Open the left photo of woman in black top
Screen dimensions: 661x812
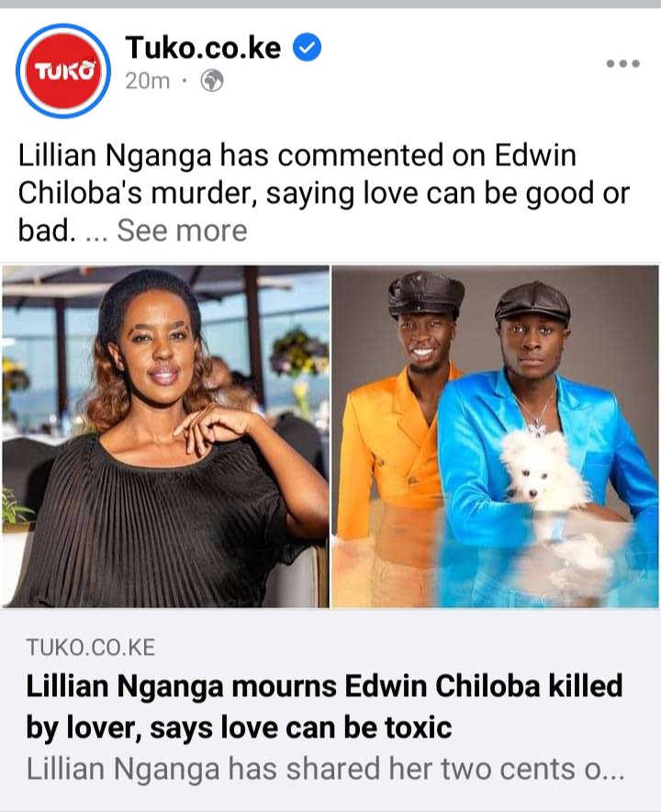165,436
